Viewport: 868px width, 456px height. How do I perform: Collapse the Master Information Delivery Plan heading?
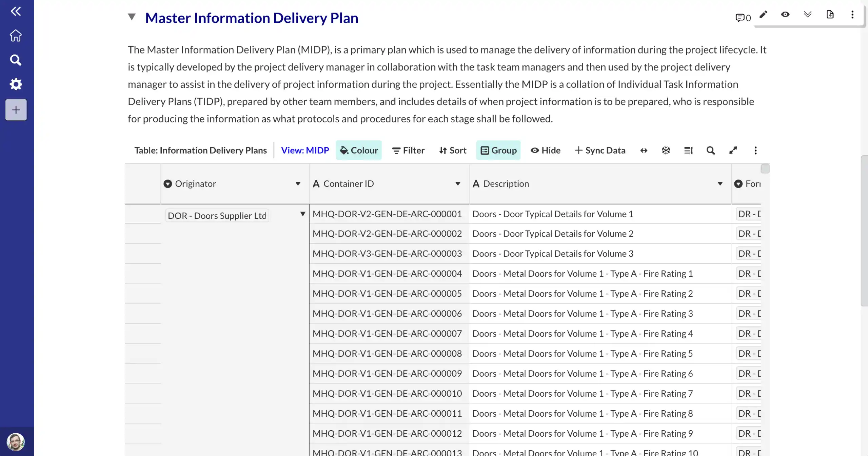[132, 17]
